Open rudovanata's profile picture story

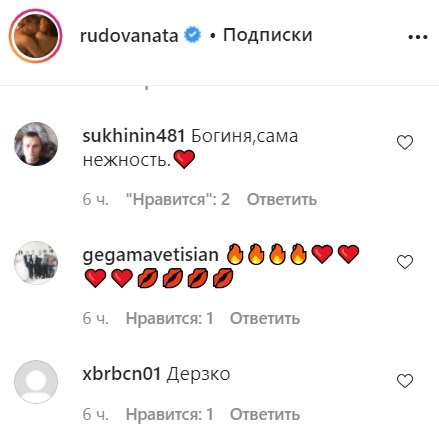point(35,36)
